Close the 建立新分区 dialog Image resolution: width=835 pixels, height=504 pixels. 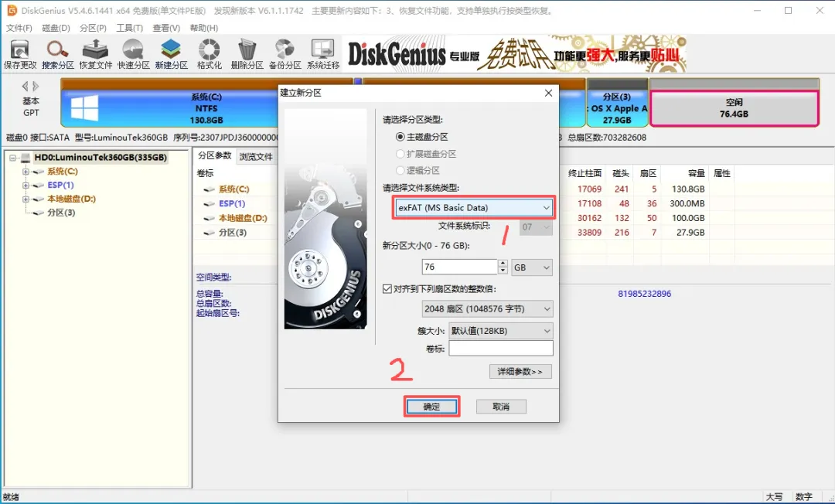[x=548, y=93]
